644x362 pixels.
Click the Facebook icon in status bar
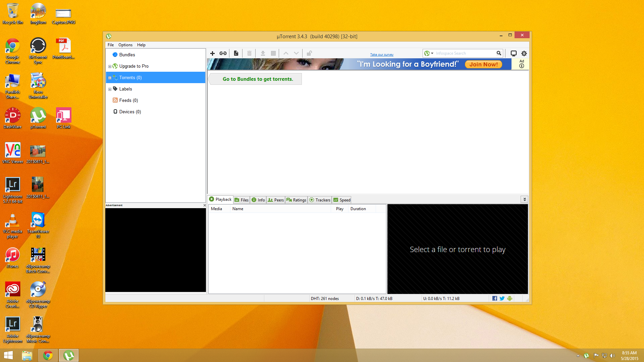pos(495,298)
